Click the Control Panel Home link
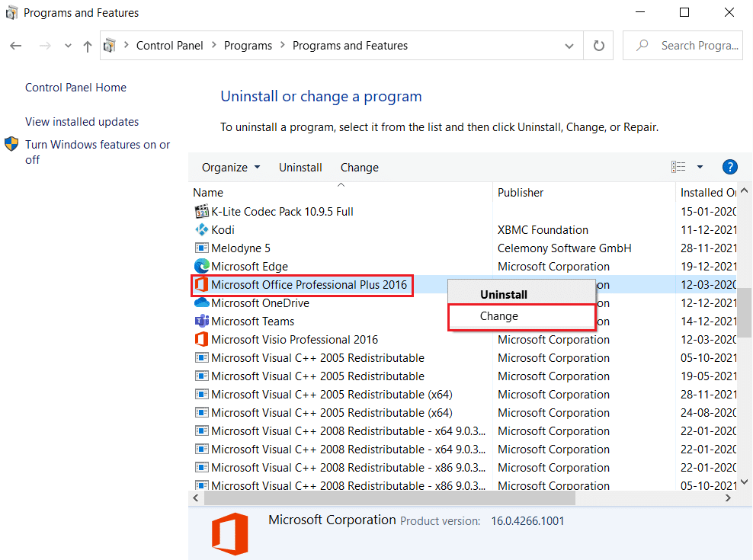Image resolution: width=753 pixels, height=560 pixels. 75,88
